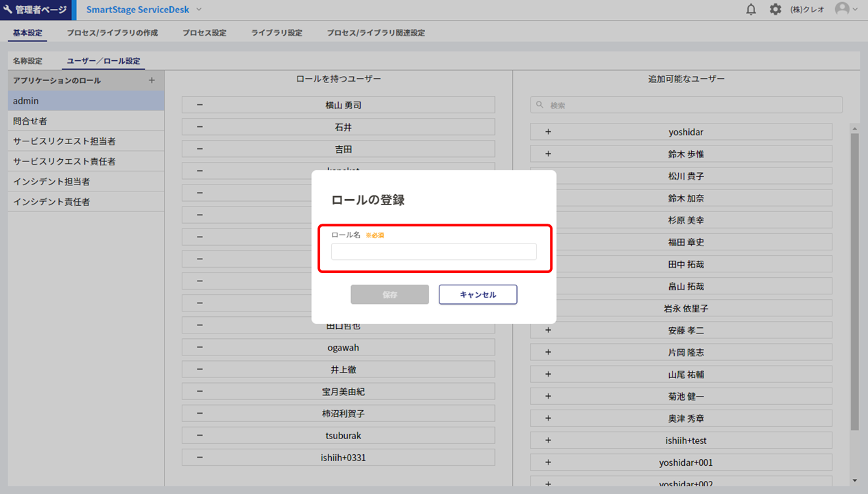The height and width of the screenshot is (494, 868).
Task: Click the user list vertical scrollbar
Action: [854, 274]
